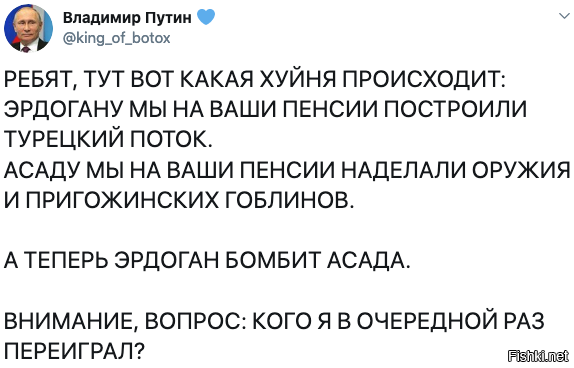Click the line А ТЕПЕРЬ ЭРДОГАН БОМБИТ АСАДА.
Screen dimensions: 574x368
point(207,261)
